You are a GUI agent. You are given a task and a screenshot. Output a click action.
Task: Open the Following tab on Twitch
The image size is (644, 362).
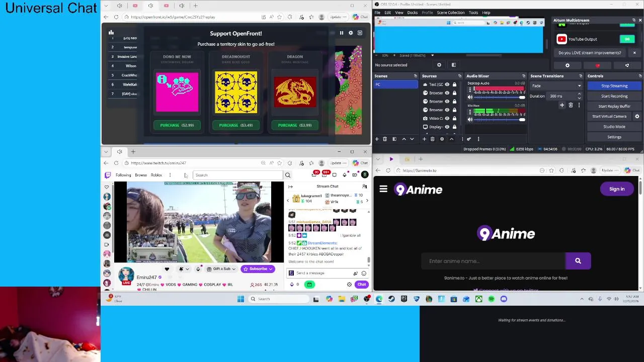click(x=123, y=175)
